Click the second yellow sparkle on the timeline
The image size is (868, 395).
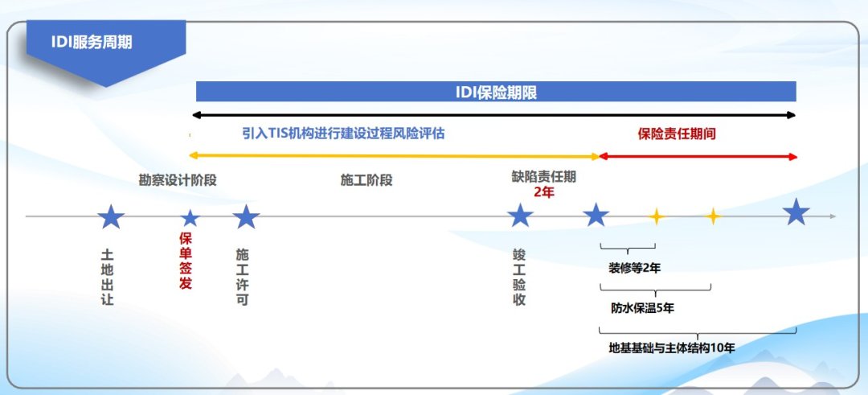pyautogui.click(x=713, y=216)
